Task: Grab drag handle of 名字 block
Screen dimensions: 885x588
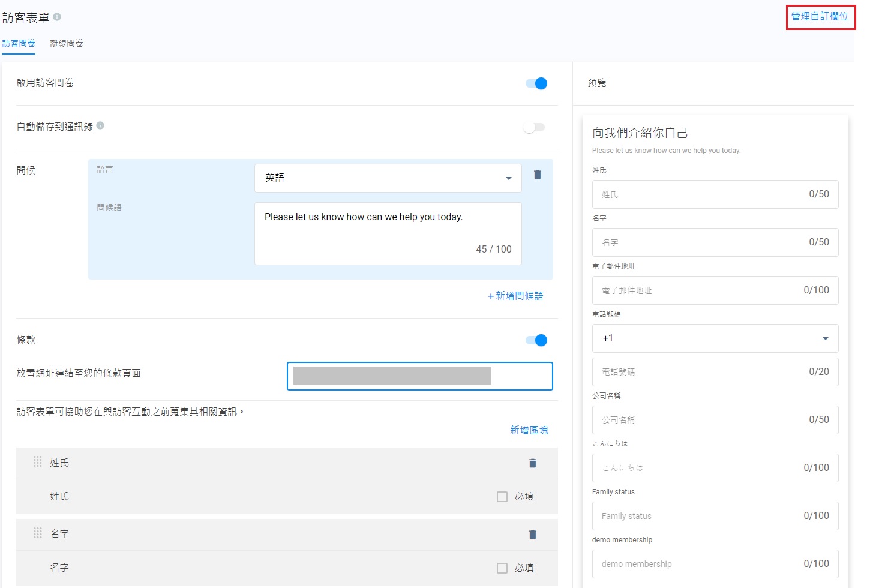Action: click(38, 533)
